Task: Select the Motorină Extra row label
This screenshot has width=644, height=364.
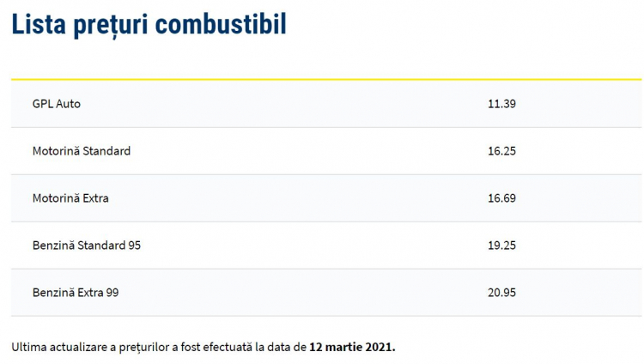Action: click(x=70, y=198)
